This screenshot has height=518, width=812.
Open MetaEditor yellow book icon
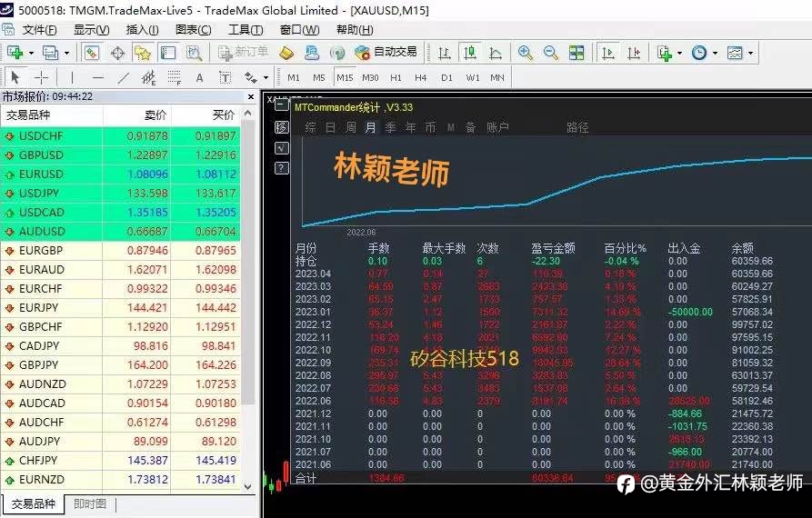click(286, 53)
